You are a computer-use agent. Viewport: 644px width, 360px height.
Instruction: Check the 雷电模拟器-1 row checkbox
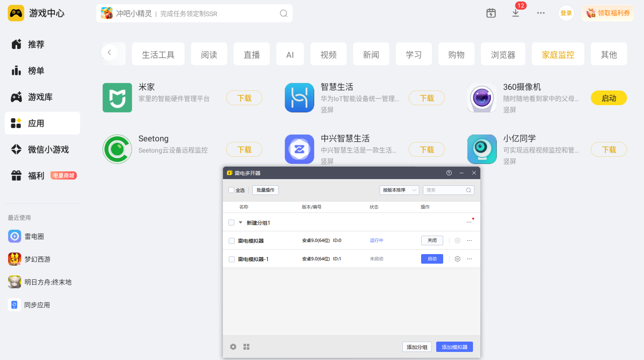pos(232,259)
